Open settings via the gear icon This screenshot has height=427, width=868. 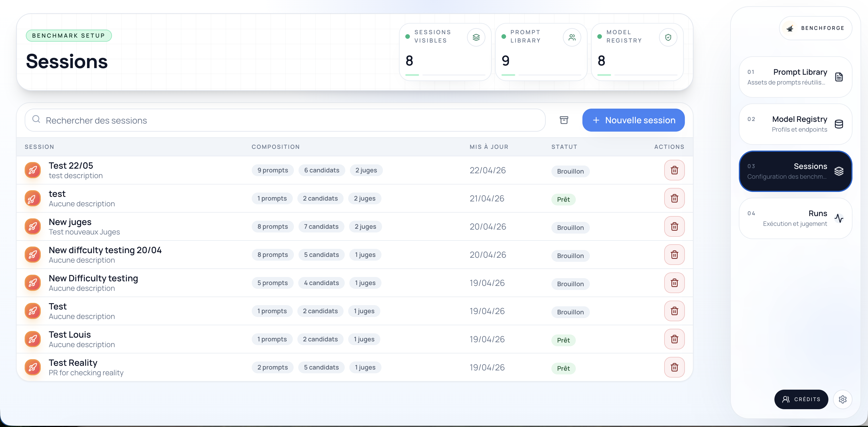[x=842, y=399]
